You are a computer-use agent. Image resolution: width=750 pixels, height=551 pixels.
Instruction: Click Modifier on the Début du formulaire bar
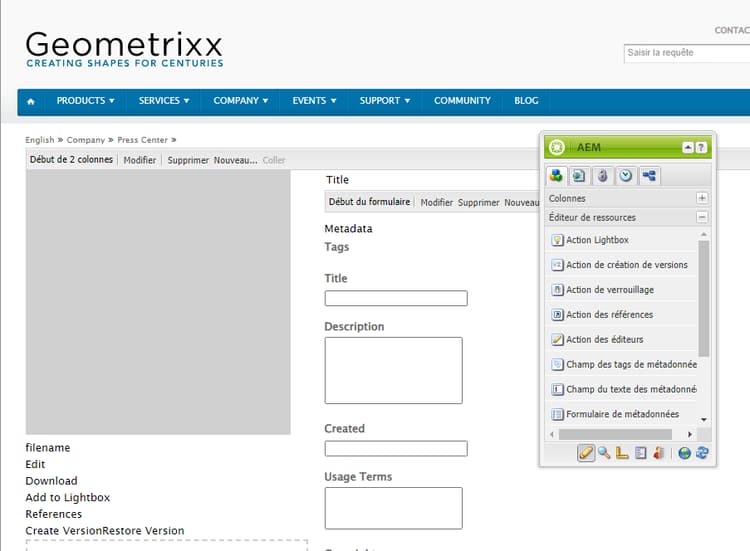tap(437, 202)
